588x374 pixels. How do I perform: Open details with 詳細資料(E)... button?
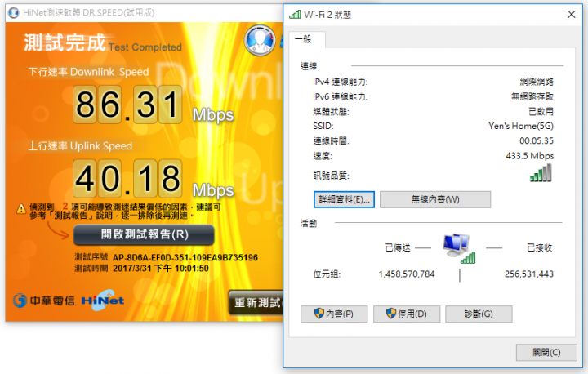[x=344, y=199]
